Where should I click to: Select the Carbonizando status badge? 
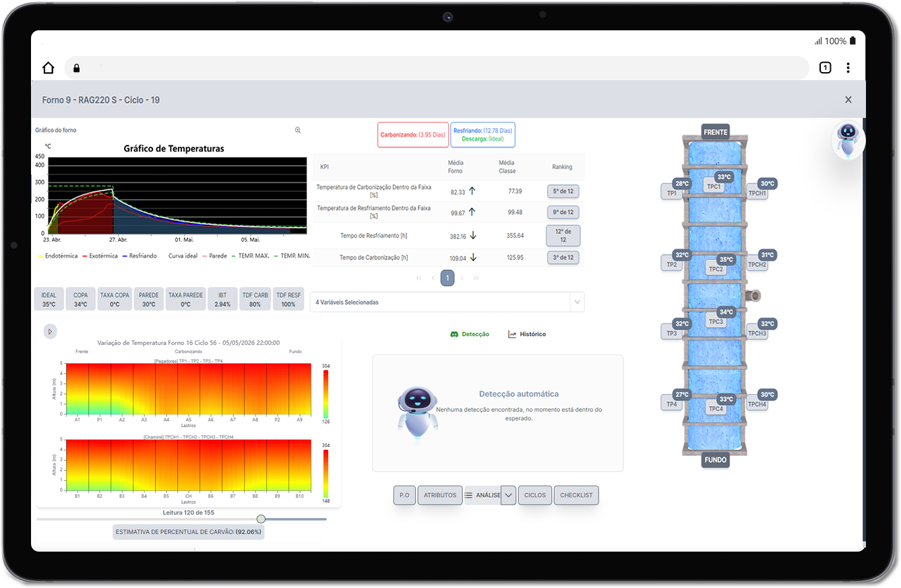tap(412, 135)
